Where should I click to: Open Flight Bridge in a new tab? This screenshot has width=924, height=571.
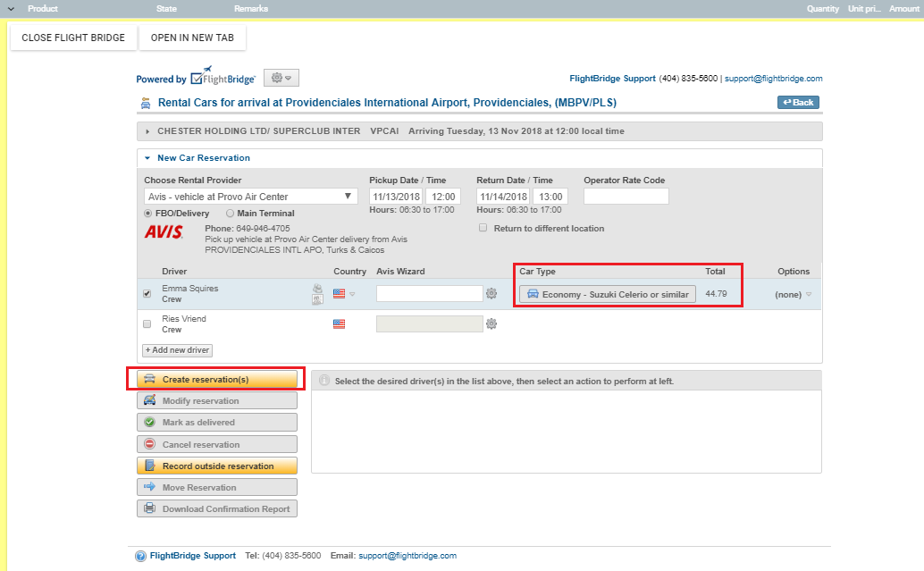(x=193, y=38)
